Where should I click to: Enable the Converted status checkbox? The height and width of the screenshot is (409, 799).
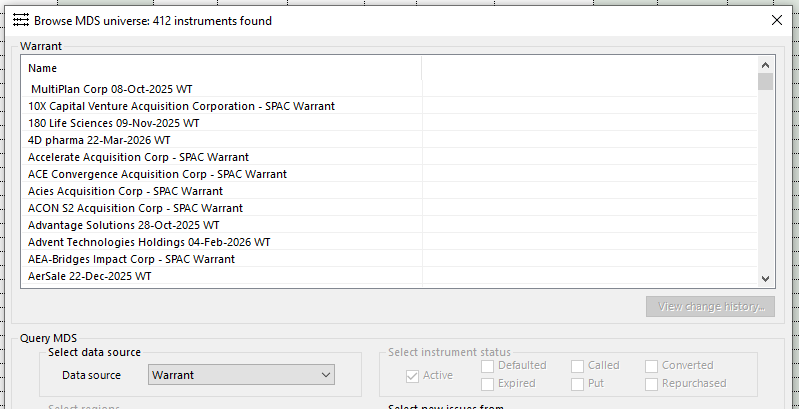651,366
